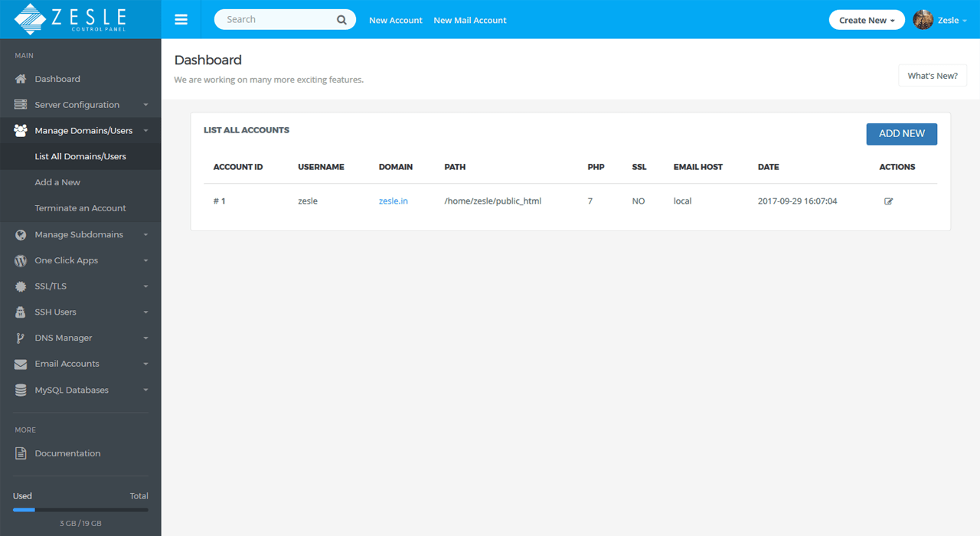This screenshot has width=980, height=536.
Task: Click the hamburger menu icon in header
Action: (181, 20)
